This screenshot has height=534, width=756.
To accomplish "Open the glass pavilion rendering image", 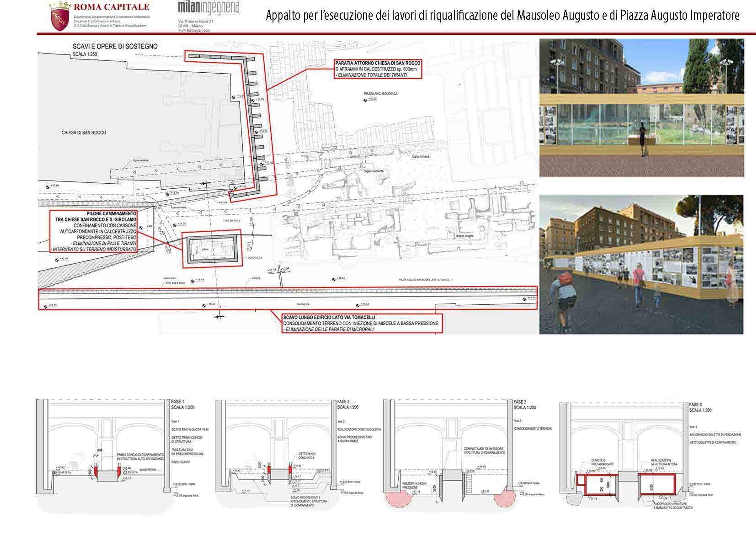I will pyautogui.click(x=641, y=108).
